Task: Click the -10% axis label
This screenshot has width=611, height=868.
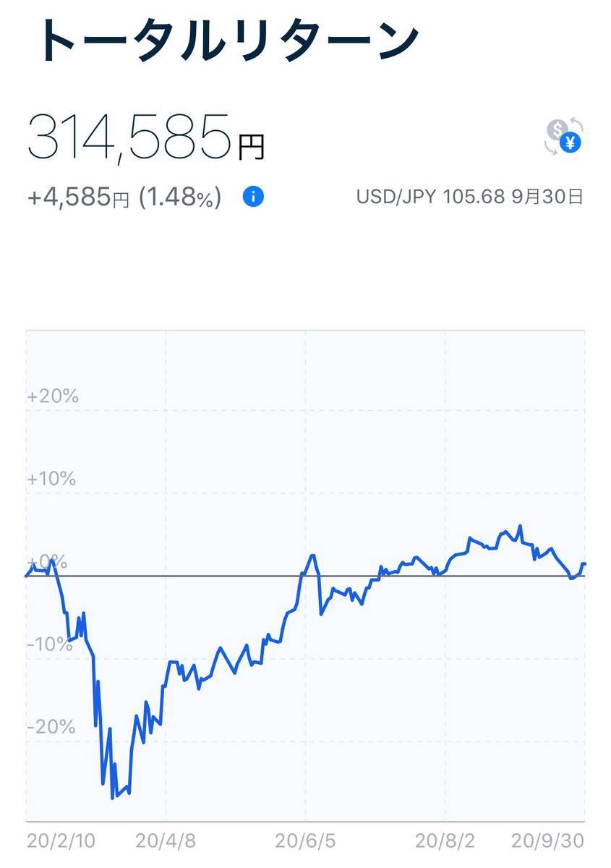Action: [x=50, y=644]
